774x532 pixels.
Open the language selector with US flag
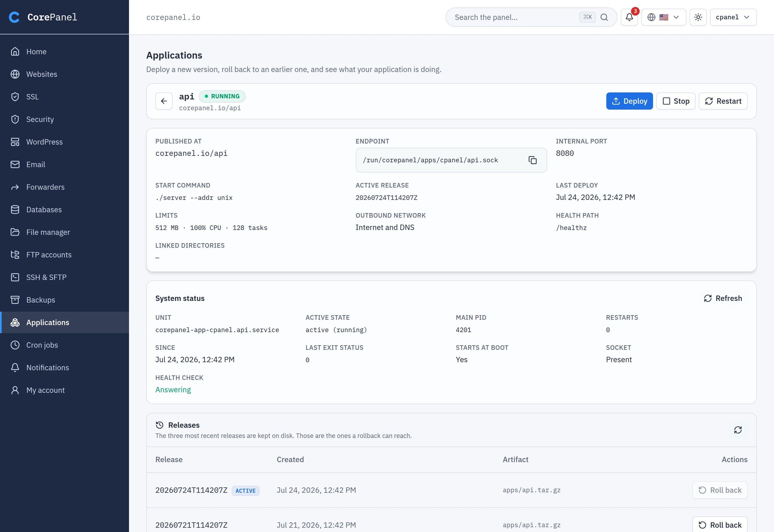(x=663, y=17)
